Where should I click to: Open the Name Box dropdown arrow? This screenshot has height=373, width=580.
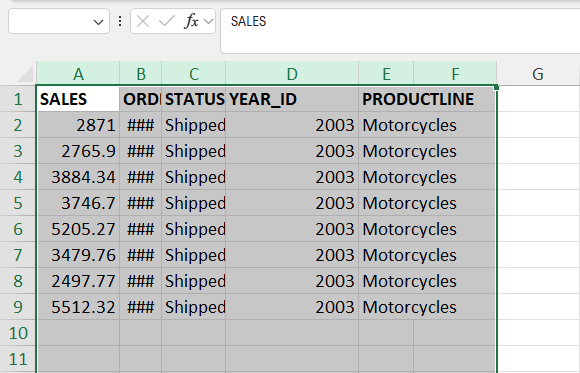tap(98, 22)
